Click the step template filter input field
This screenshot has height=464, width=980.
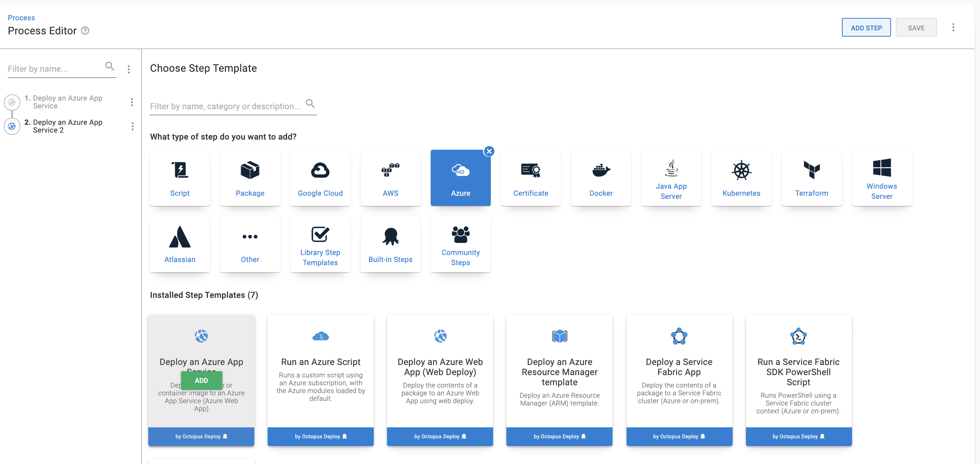click(226, 106)
